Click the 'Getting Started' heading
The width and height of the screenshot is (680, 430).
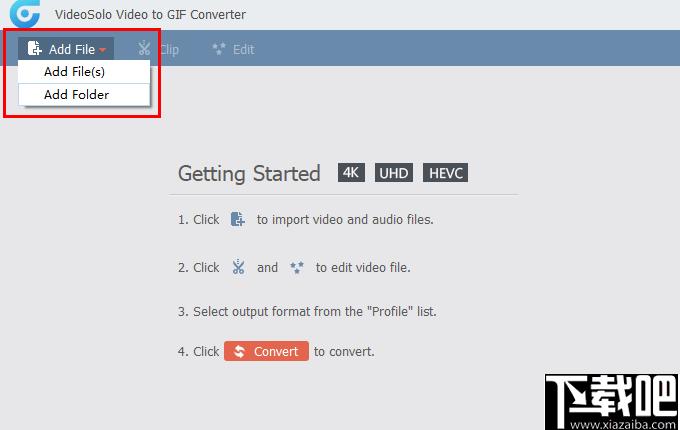tap(249, 174)
